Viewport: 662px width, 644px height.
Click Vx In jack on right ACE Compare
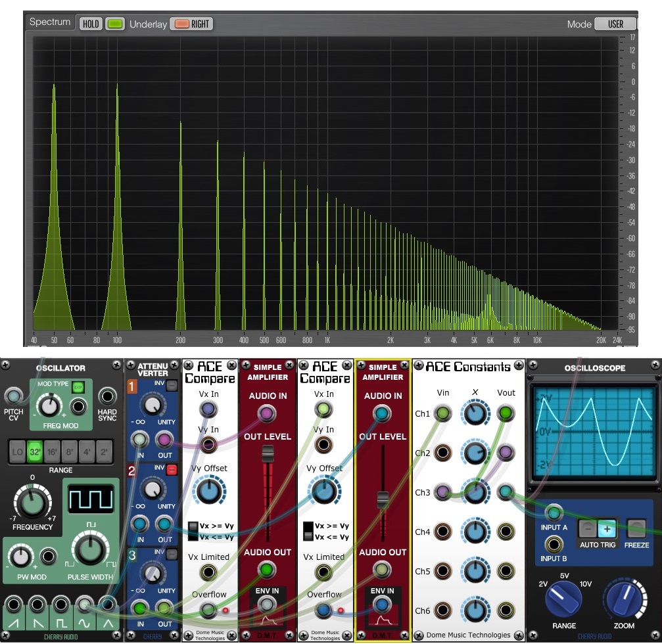pos(323,409)
